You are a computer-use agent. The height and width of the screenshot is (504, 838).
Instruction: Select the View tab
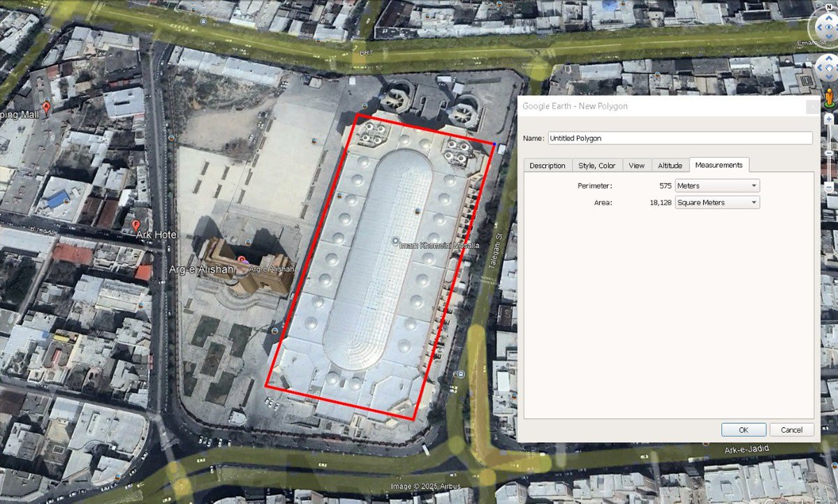tap(636, 165)
